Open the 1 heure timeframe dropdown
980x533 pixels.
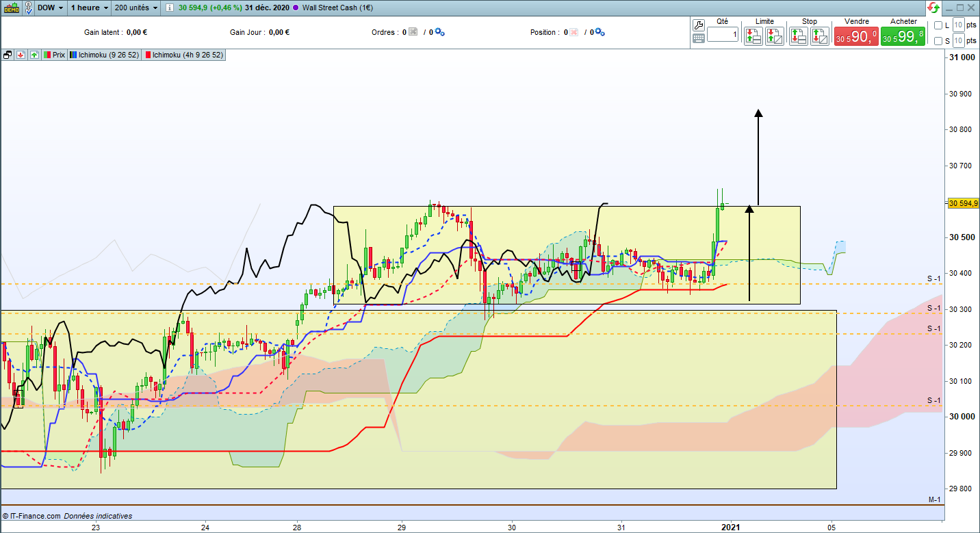90,8
